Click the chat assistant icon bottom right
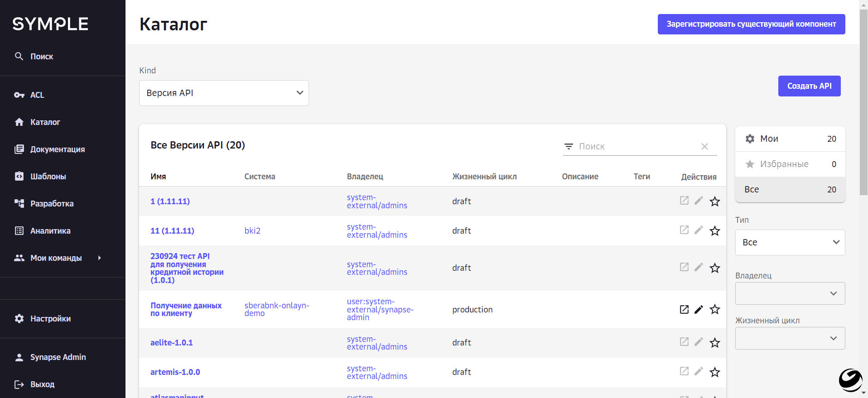The height and width of the screenshot is (398, 868). [x=850, y=380]
